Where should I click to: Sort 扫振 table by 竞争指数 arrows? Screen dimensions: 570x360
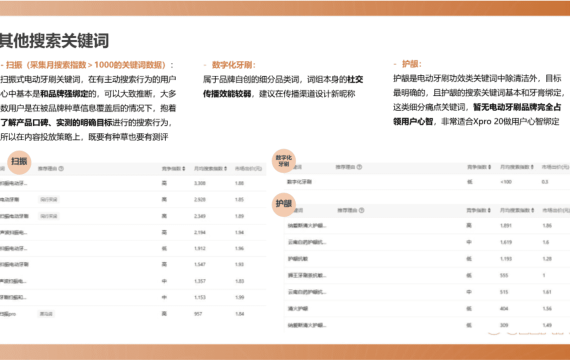pyautogui.click(x=184, y=169)
